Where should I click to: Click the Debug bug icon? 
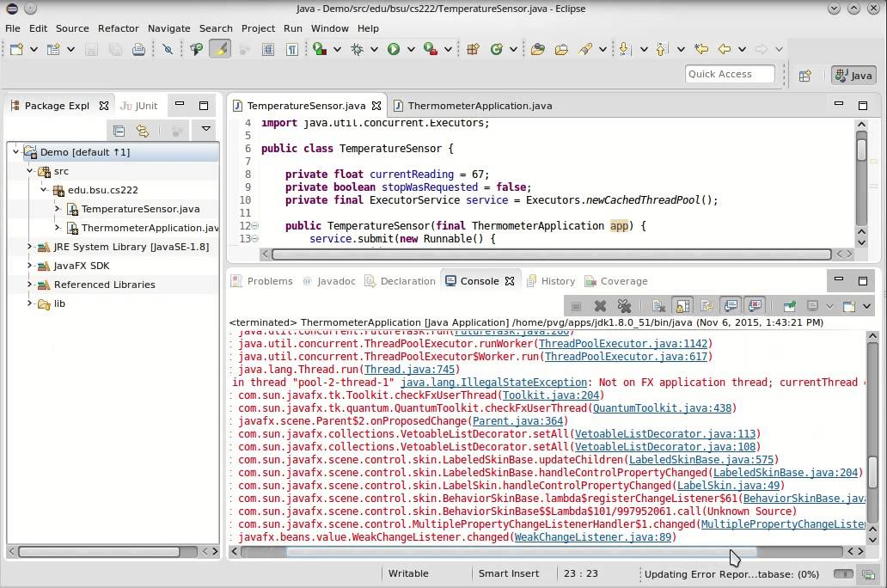[357, 49]
